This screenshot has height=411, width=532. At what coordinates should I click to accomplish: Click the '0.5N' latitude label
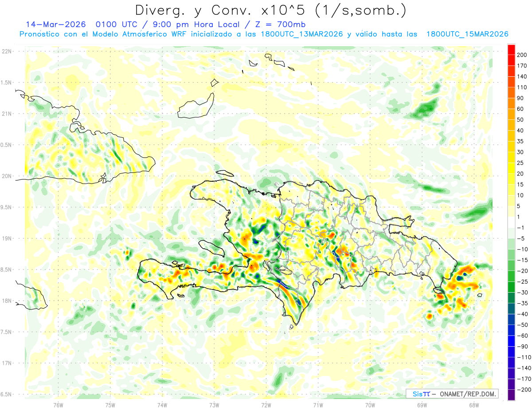coord(6,145)
